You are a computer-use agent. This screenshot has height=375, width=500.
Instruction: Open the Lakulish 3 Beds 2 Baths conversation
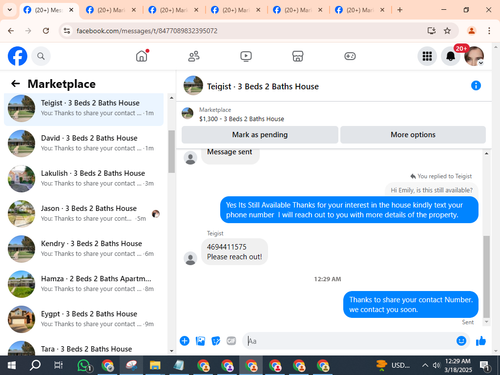point(84,178)
